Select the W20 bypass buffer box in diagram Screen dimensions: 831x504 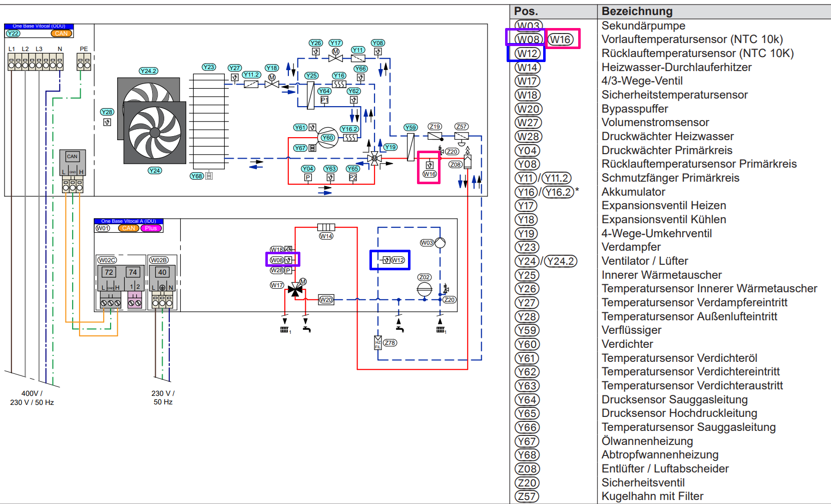pyautogui.click(x=326, y=300)
